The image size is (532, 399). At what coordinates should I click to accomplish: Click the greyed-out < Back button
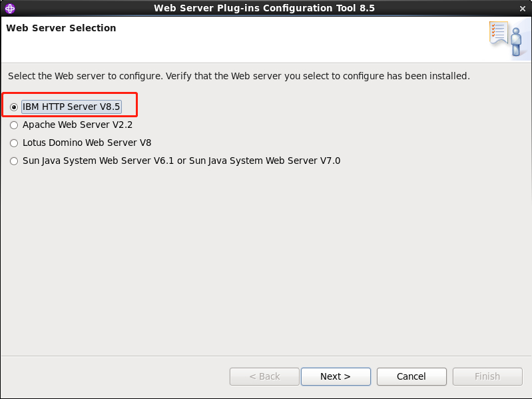[264, 376]
